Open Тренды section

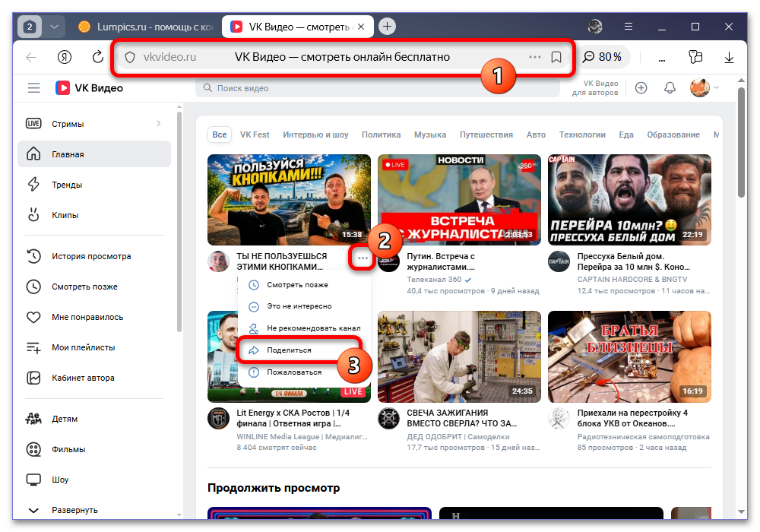[94, 185]
